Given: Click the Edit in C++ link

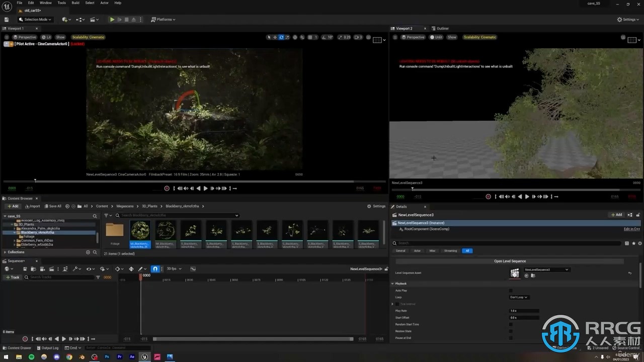Looking at the screenshot, I should tap(631, 229).
